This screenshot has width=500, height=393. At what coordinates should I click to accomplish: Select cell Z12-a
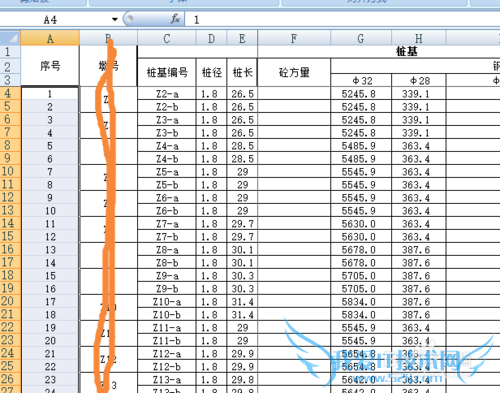[167, 354]
